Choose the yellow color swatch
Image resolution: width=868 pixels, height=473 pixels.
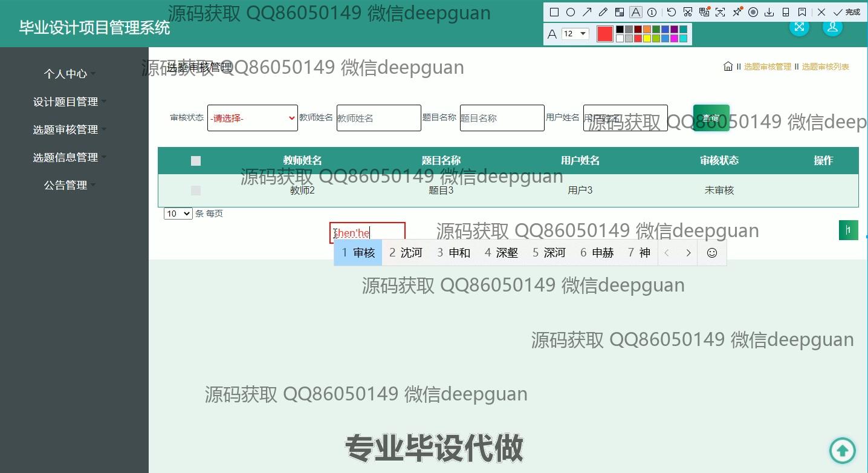[x=646, y=39]
